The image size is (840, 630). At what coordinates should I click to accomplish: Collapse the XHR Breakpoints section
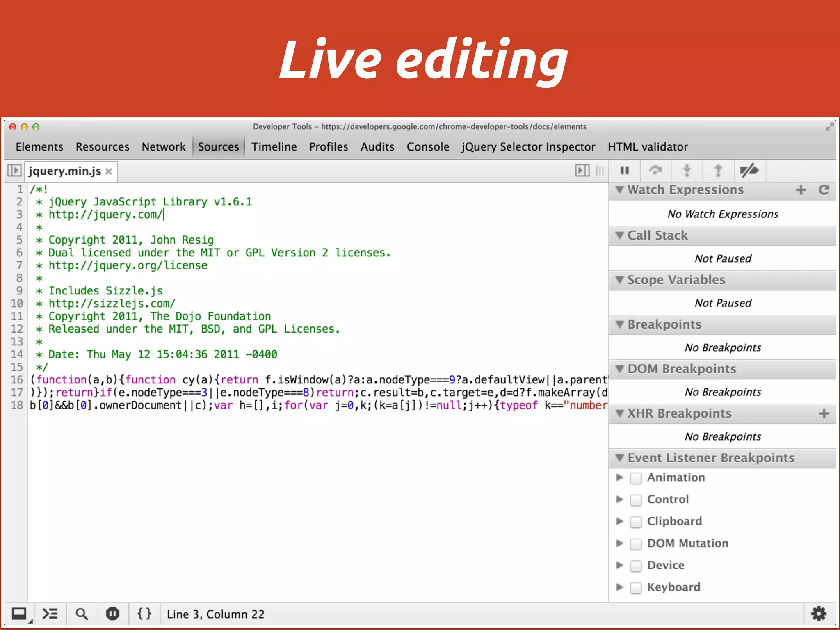coord(620,413)
